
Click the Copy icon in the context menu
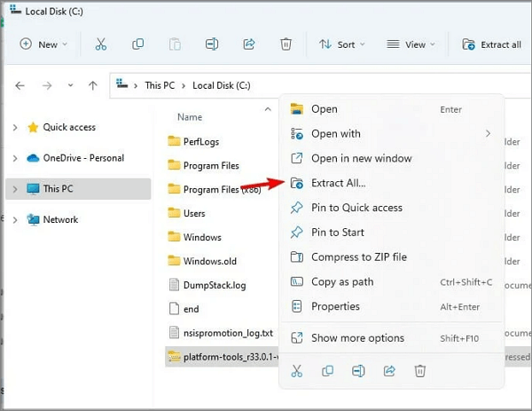[x=327, y=371]
